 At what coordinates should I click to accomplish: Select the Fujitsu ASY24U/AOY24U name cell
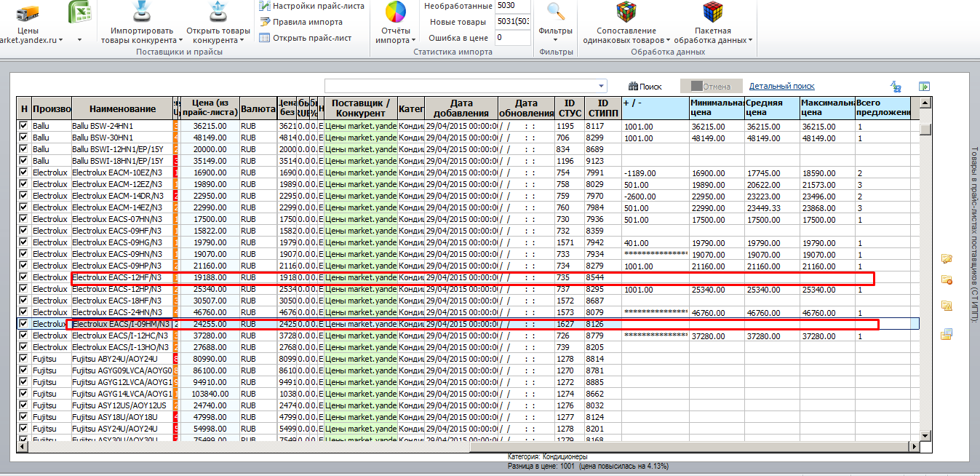[x=122, y=429]
